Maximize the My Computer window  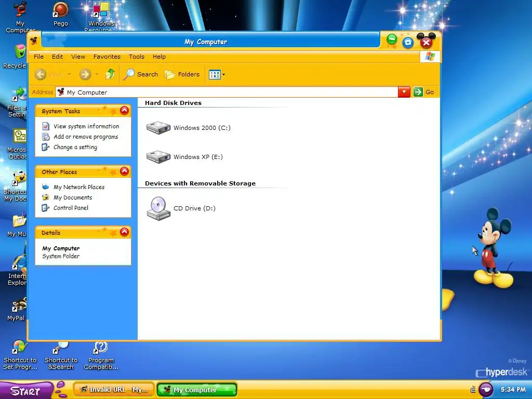click(408, 43)
